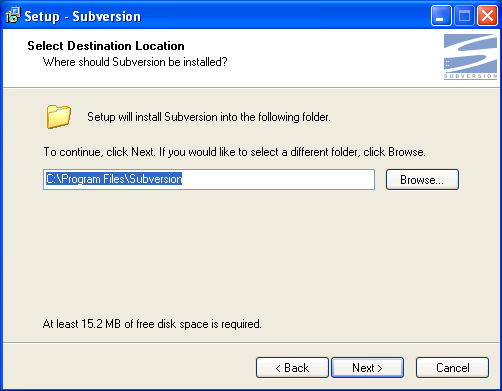Click the separator line above navigation buttons

pos(251,342)
